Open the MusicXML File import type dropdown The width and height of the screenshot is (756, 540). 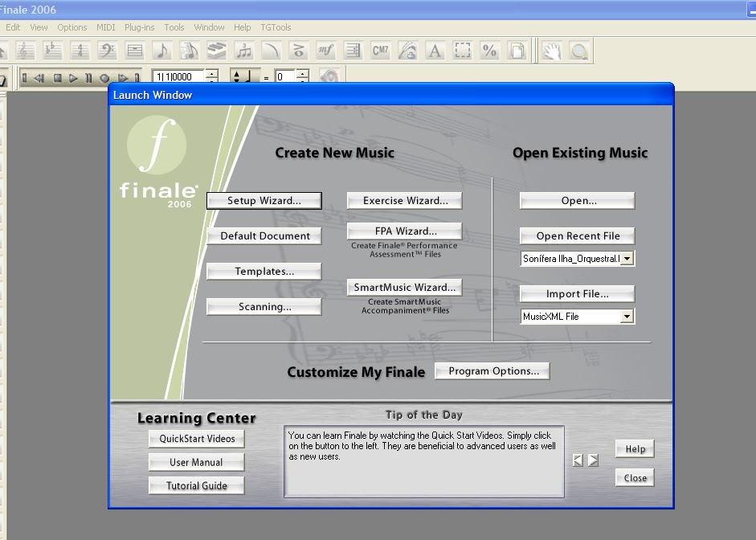[627, 317]
